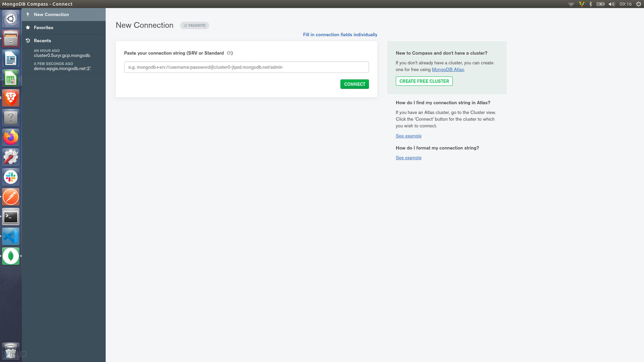This screenshot has width=644, height=362.
Task: Open the Trash dock icon
Action: 11,351
